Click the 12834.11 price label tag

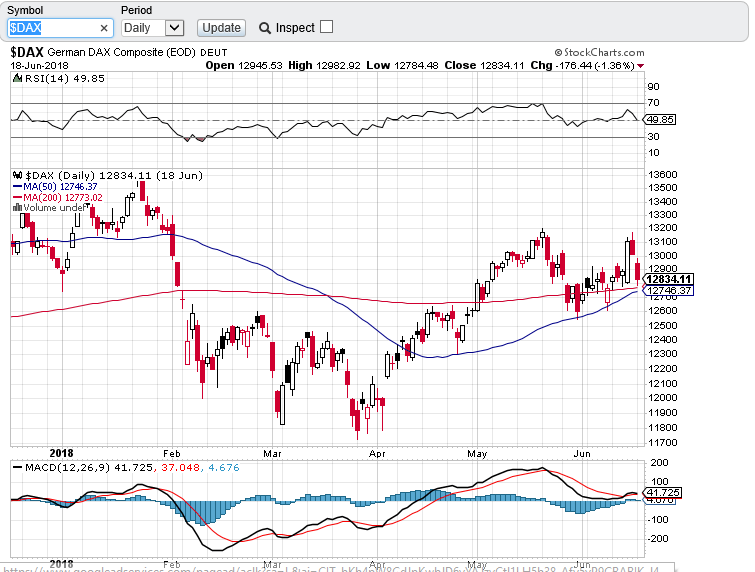click(x=669, y=279)
